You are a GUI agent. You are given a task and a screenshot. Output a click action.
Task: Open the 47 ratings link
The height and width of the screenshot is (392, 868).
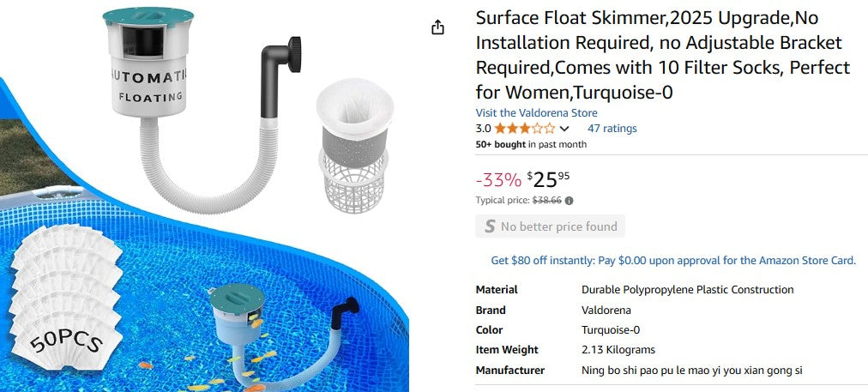tap(612, 129)
